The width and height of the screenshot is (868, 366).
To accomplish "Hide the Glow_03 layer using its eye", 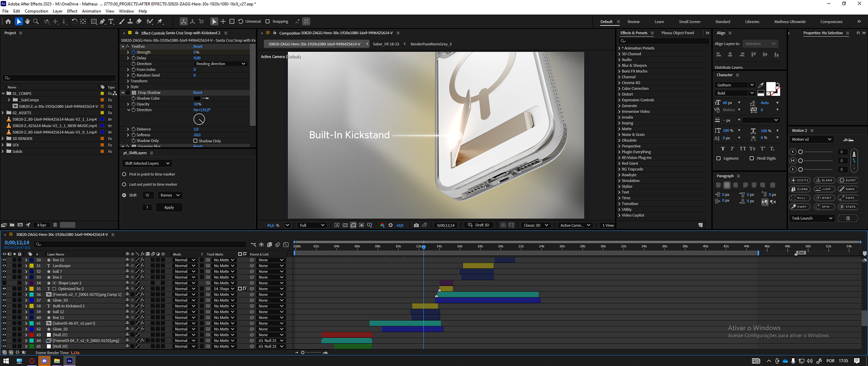I will 4,300.
